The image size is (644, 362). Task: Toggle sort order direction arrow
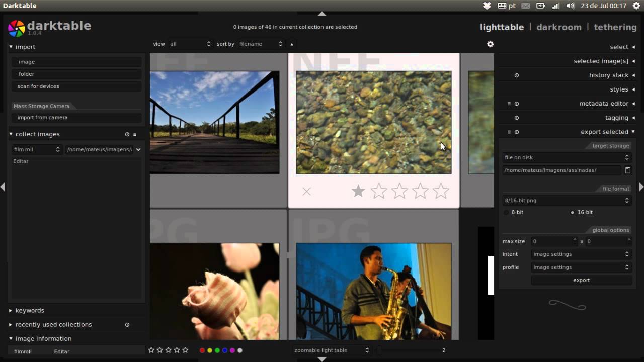[292, 44]
